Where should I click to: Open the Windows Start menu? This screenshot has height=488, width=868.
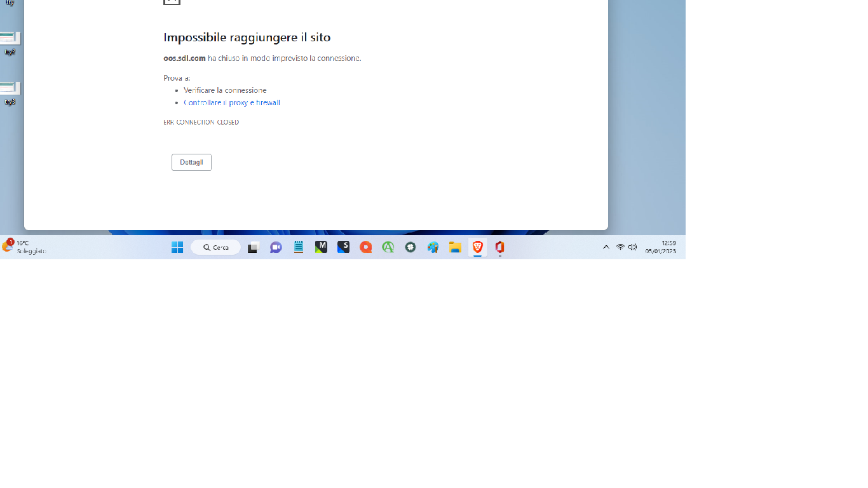click(177, 247)
